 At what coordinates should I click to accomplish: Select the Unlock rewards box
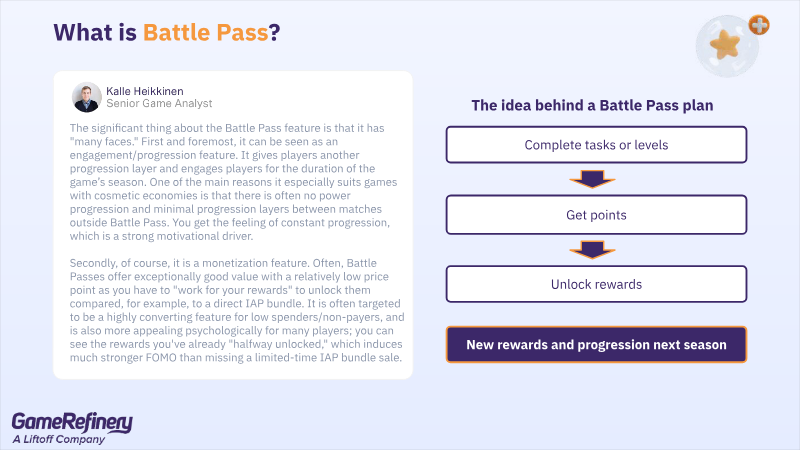(x=596, y=284)
